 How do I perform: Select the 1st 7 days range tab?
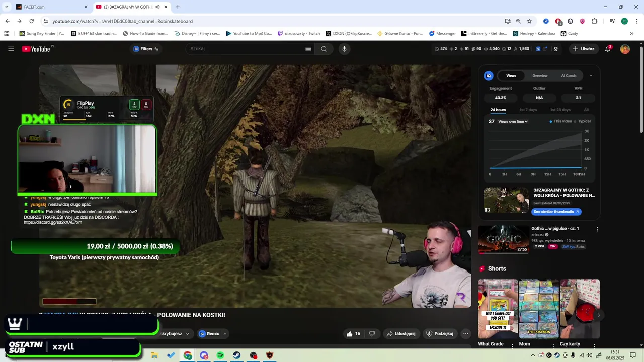[528, 110]
